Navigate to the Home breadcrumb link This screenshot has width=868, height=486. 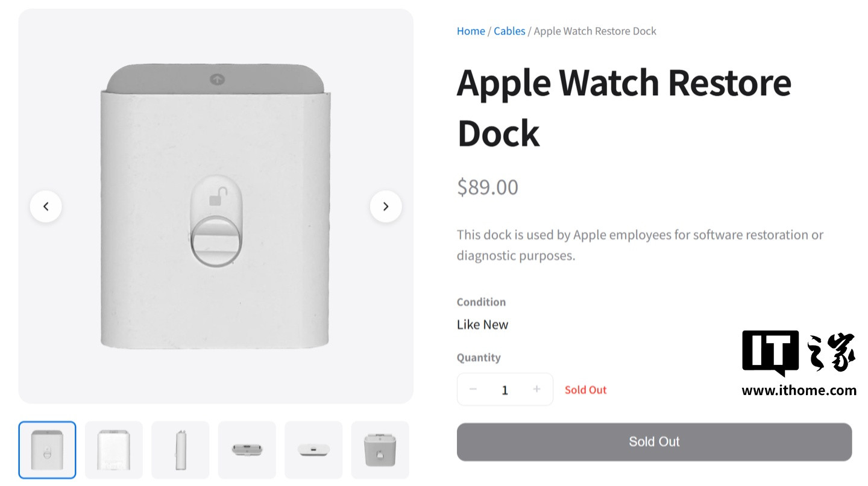470,31
